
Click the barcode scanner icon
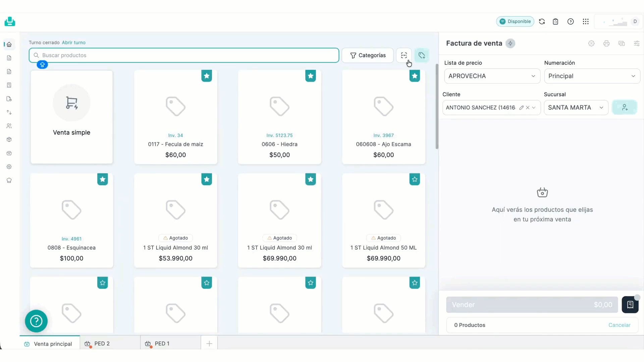pyautogui.click(x=404, y=55)
